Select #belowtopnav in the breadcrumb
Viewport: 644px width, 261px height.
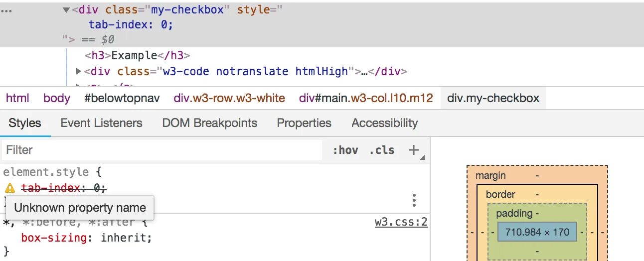click(x=122, y=98)
